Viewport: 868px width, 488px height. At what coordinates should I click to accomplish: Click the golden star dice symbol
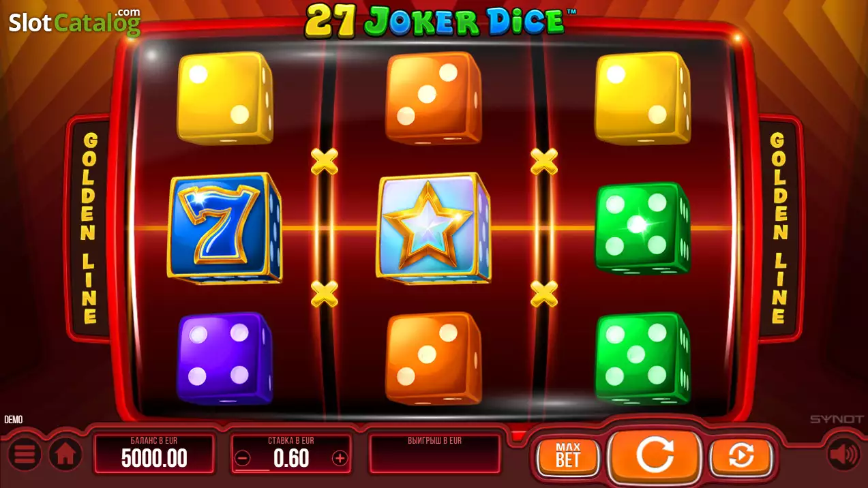[x=433, y=228]
